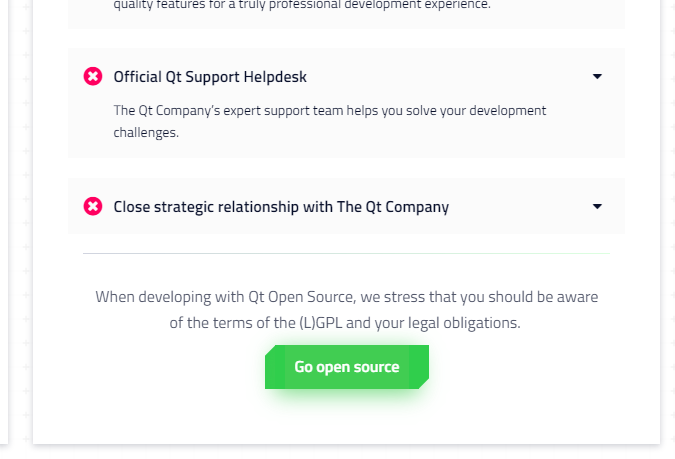The image size is (675, 459).
Task: Open the Close strategic relationship with The Qt Company heading
Action: click(281, 207)
